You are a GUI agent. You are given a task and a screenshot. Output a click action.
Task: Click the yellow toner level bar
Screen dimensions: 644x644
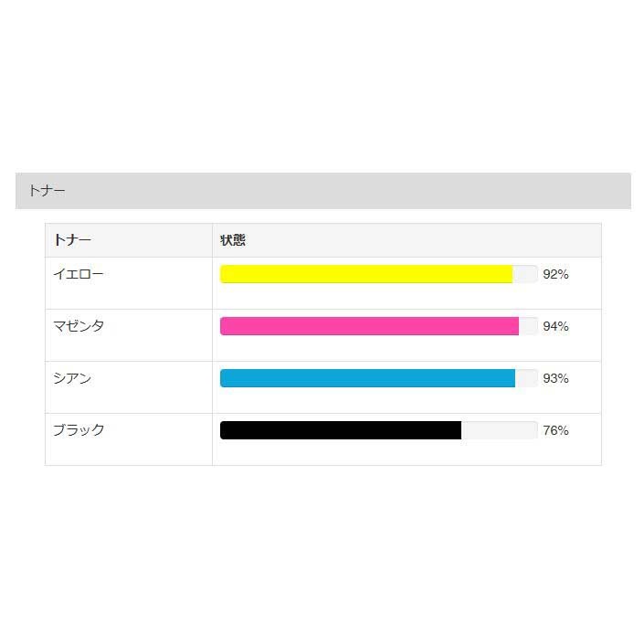coord(365,274)
